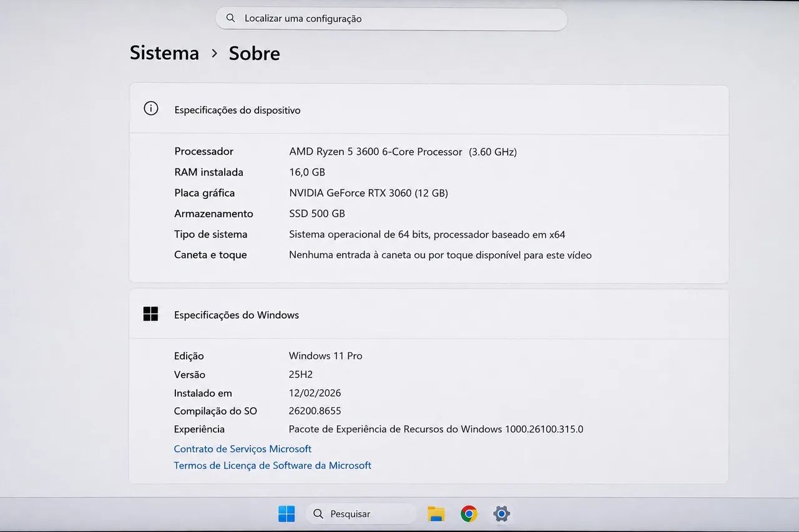Open the Contrato de Serviços Microsoft link
799x532 pixels.
coord(242,449)
